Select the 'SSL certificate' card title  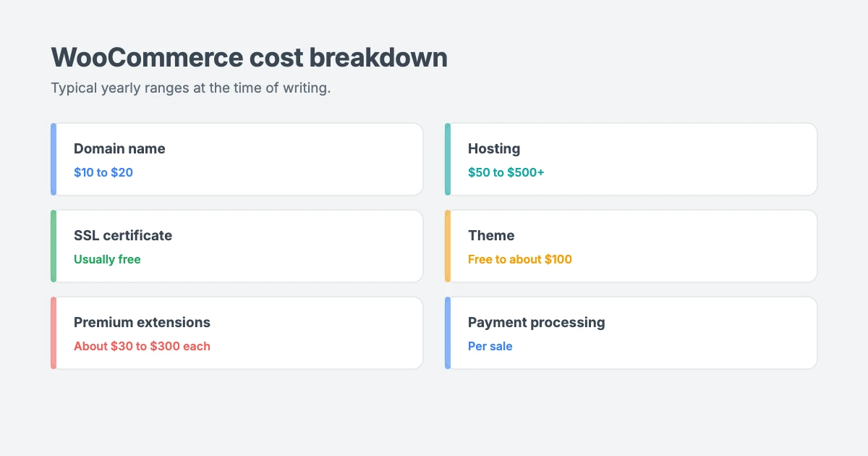click(x=123, y=235)
